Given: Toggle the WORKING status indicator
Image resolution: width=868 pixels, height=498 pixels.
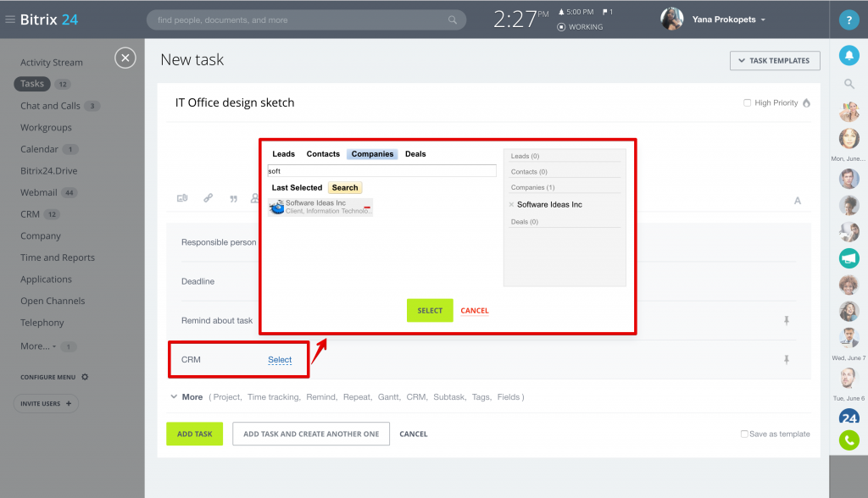Looking at the screenshot, I should pos(580,26).
